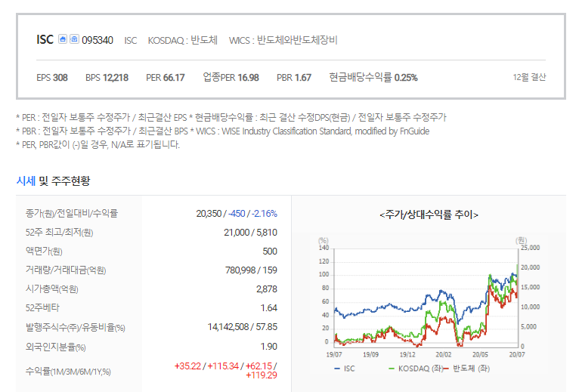Click the 액면가(원) row label
This screenshot has height=392, width=579.
(44, 251)
